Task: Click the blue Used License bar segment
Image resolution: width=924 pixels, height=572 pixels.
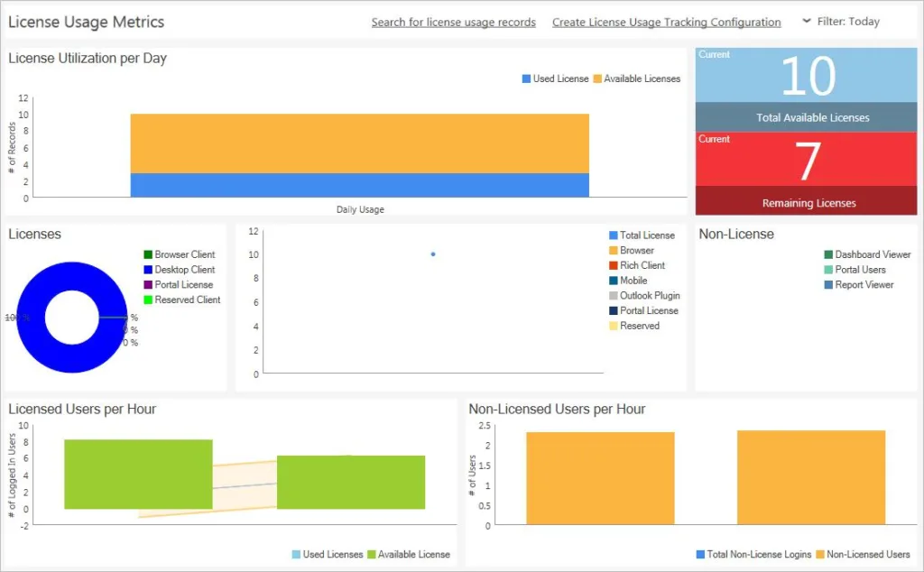Action: pyautogui.click(x=359, y=185)
